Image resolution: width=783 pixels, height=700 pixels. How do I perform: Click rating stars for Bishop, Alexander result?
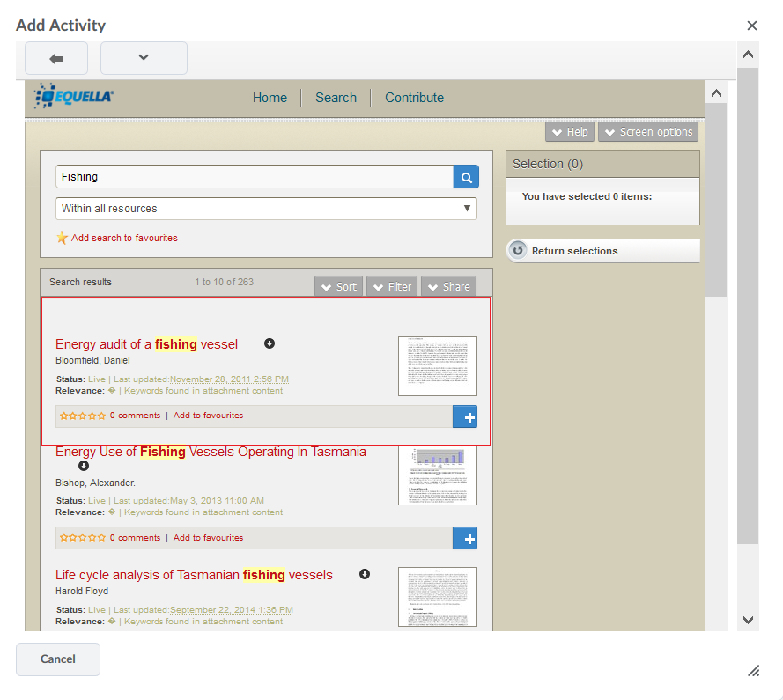coord(83,538)
